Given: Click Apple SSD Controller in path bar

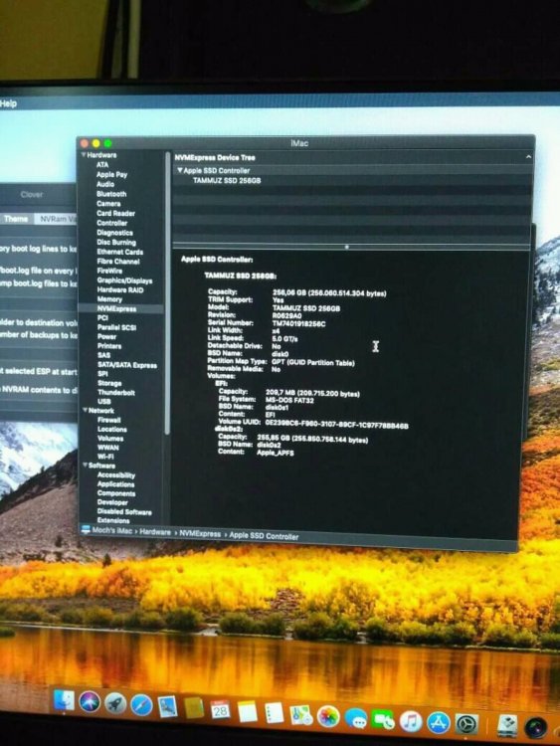Looking at the screenshot, I should coord(264,536).
